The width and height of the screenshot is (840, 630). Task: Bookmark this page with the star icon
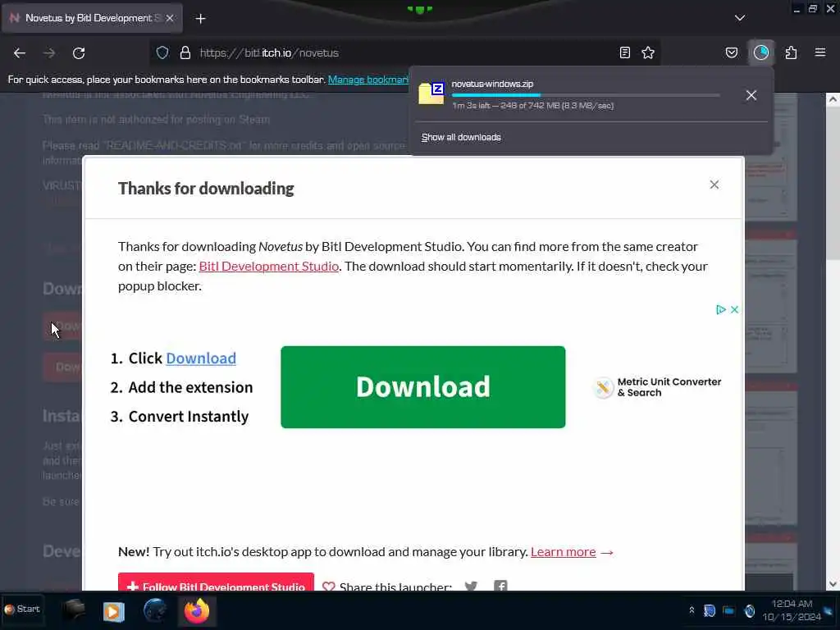point(648,52)
